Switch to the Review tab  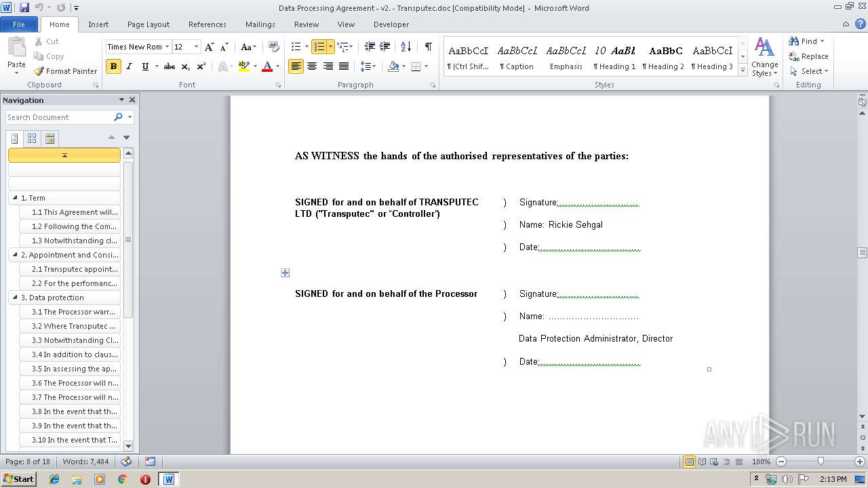coord(307,24)
